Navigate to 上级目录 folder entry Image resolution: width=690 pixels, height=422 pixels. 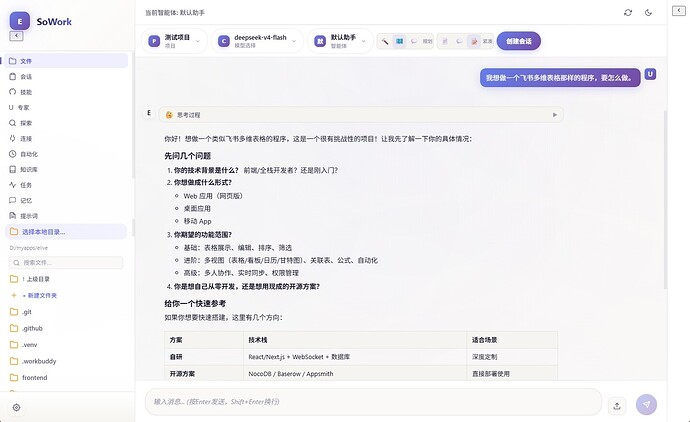(x=66, y=279)
